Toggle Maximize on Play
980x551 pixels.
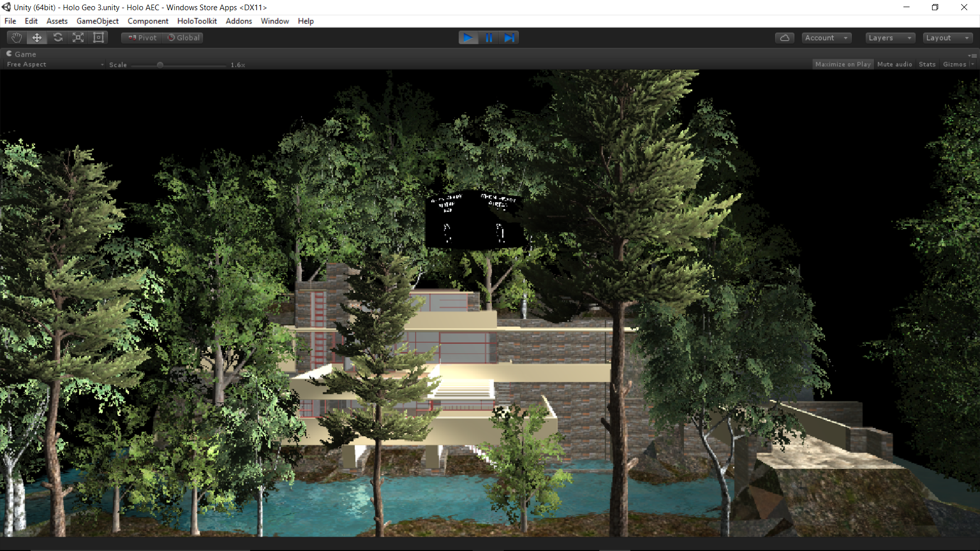pyautogui.click(x=843, y=64)
